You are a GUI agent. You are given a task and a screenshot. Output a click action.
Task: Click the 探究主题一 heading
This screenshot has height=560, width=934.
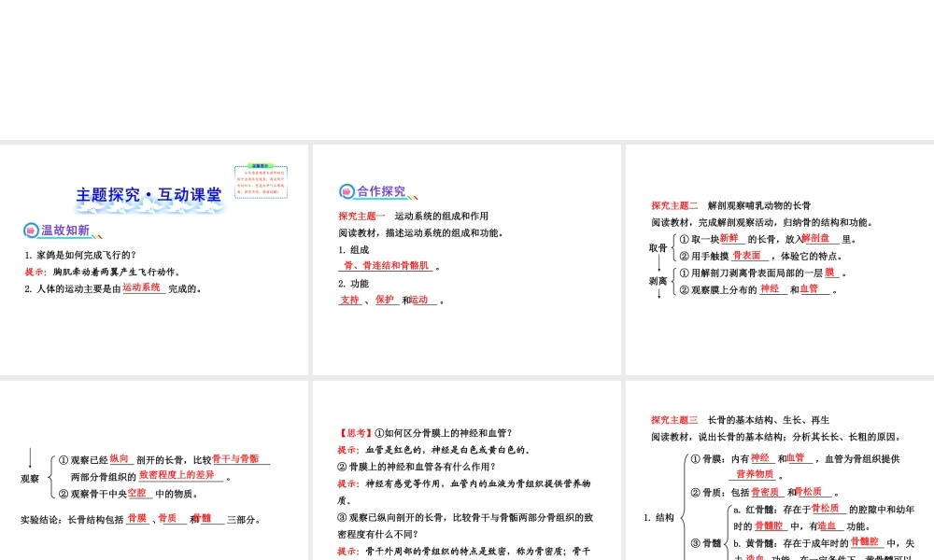361,217
